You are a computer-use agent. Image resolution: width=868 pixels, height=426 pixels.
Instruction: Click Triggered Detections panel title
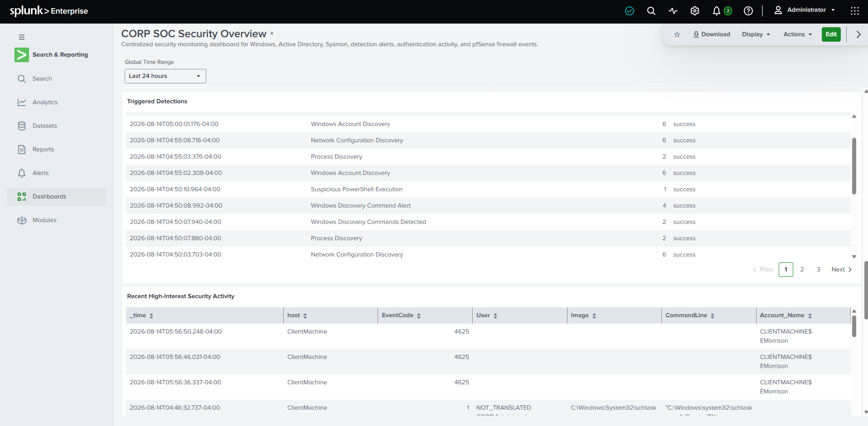[157, 102]
